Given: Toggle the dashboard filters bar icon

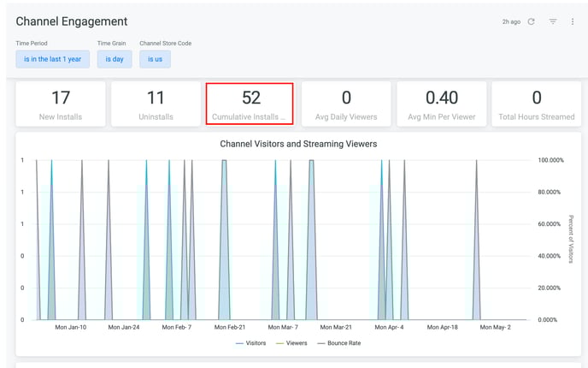Looking at the screenshot, I should 553,21.
